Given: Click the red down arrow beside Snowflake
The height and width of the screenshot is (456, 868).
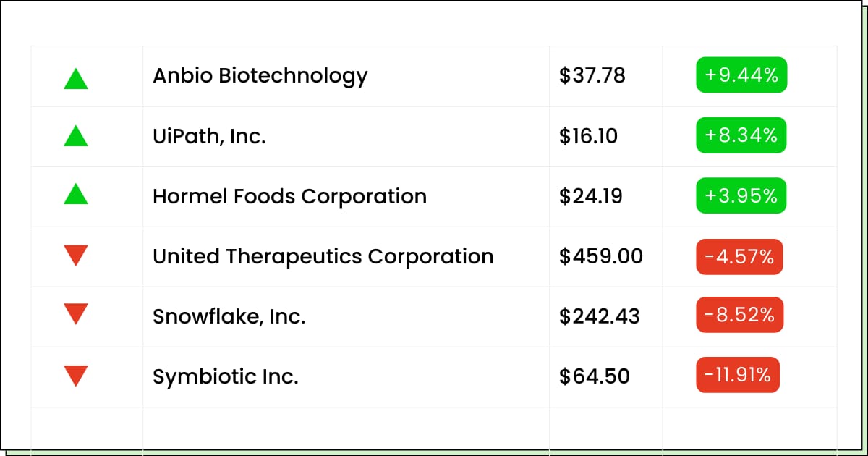Looking at the screenshot, I should pos(76,314).
